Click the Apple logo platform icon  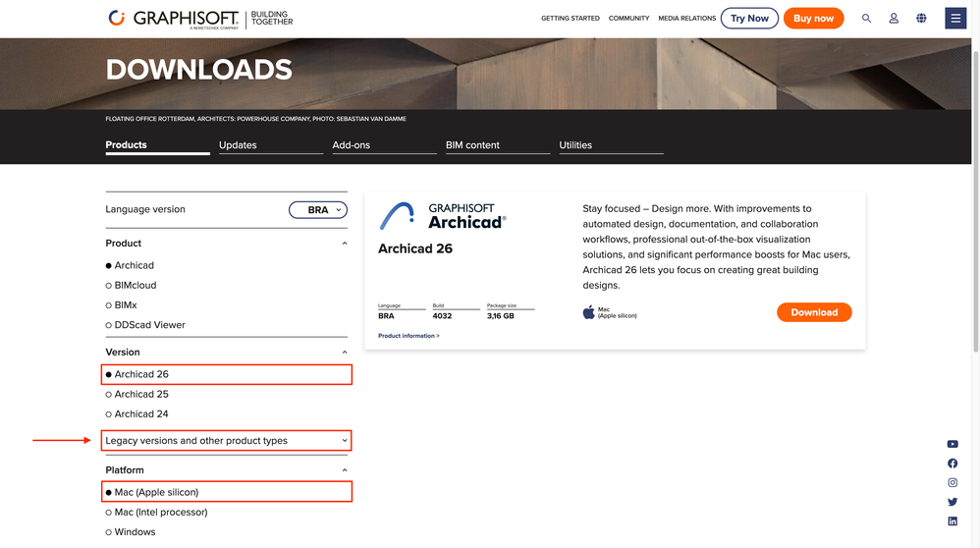(589, 311)
